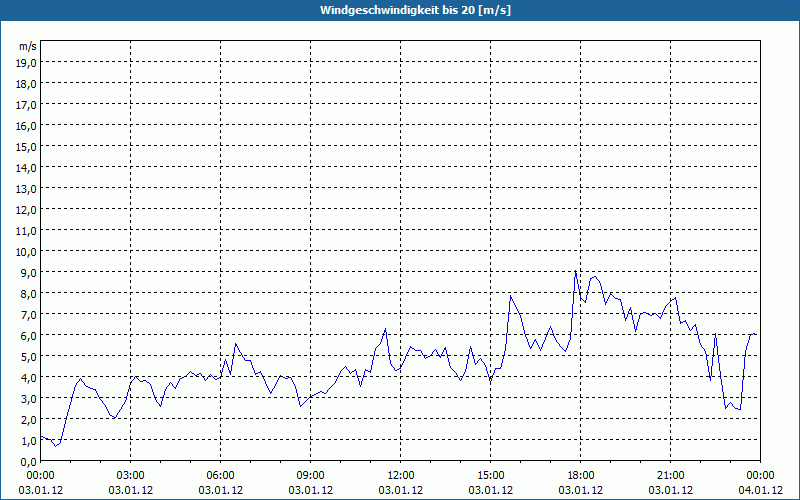
Task: Click the "03.01.12" date under 18:00
Action: click(581, 490)
